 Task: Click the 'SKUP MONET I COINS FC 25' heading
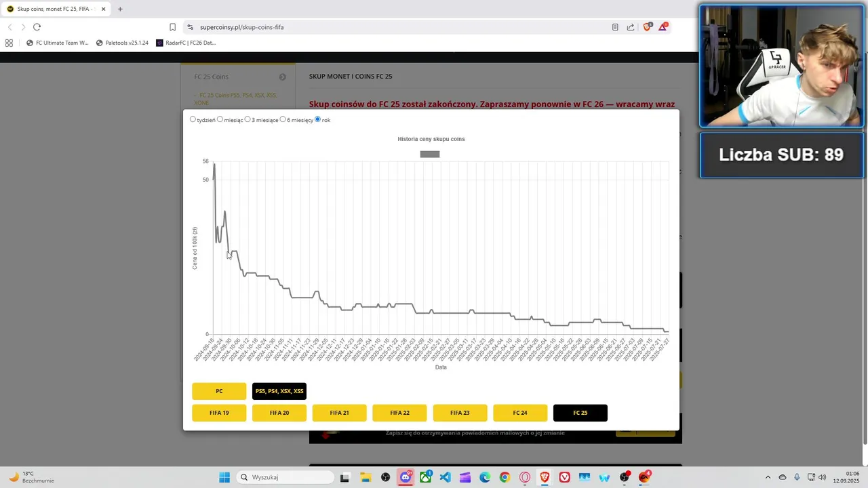click(x=351, y=76)
